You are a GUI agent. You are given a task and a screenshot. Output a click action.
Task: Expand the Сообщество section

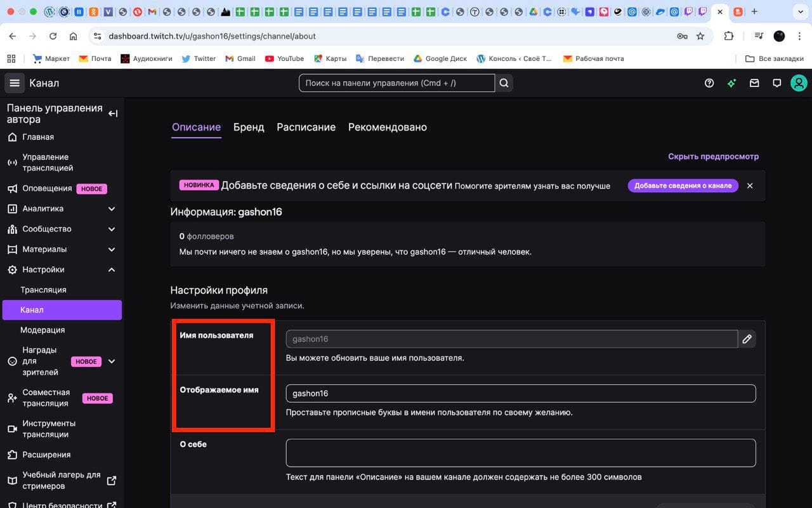pyautogui.click(x=112, y=229)
